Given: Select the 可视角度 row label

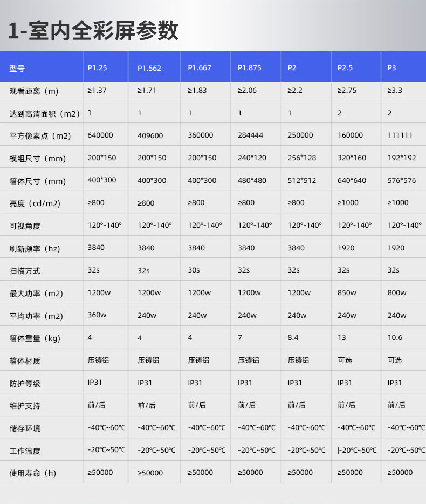Looking at the screenshot, I should [x=25, y=226].
